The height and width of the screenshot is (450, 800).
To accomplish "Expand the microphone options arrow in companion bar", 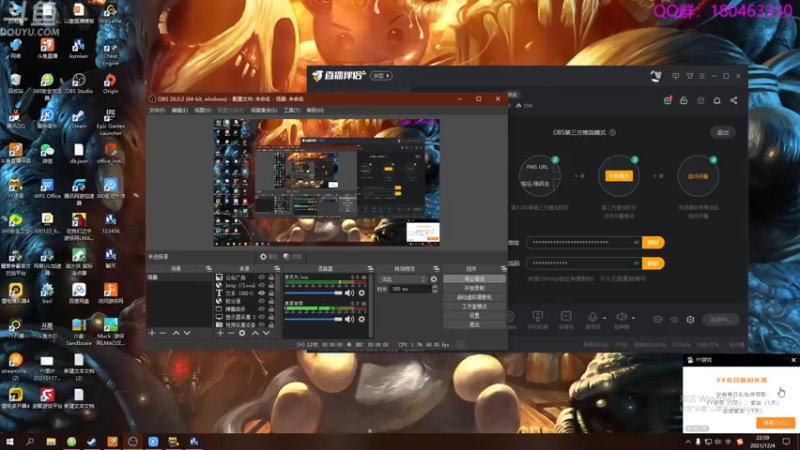I will 605,318.
